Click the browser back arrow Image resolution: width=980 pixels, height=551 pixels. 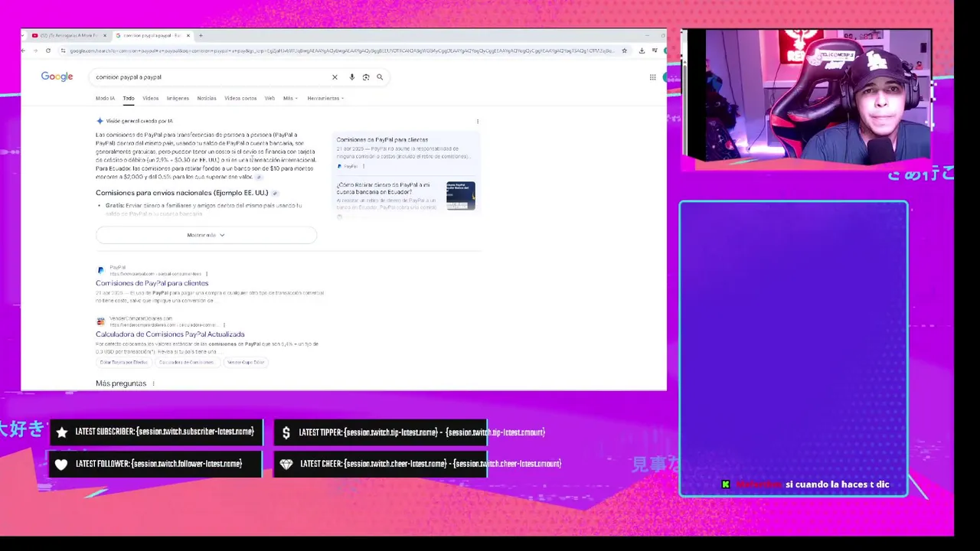[24, 51]
